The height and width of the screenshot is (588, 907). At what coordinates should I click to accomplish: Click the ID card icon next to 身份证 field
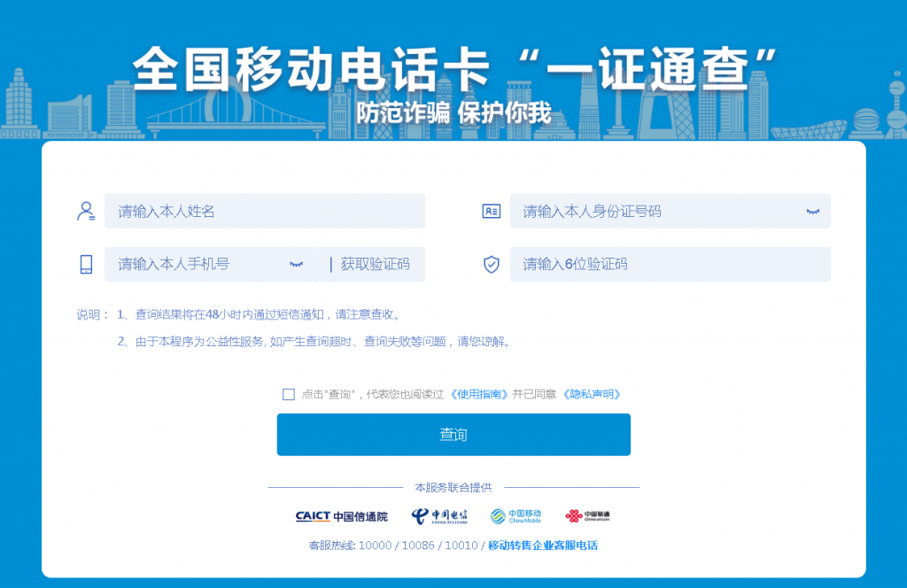point(491,210)
